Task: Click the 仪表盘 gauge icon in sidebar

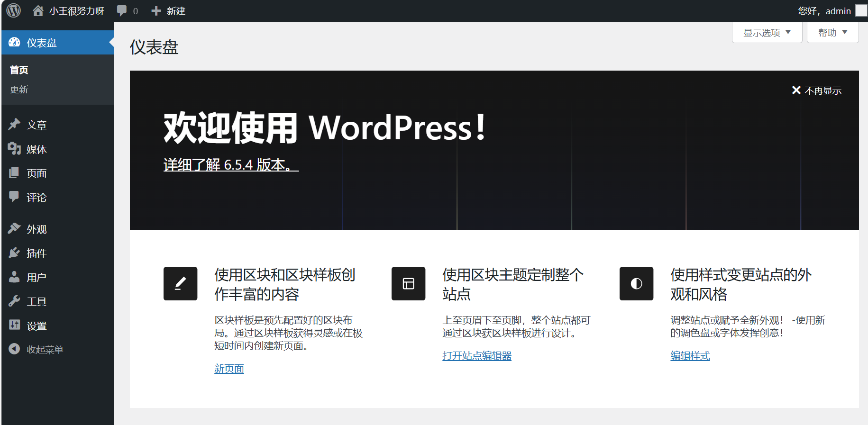Action: point(14,42)
